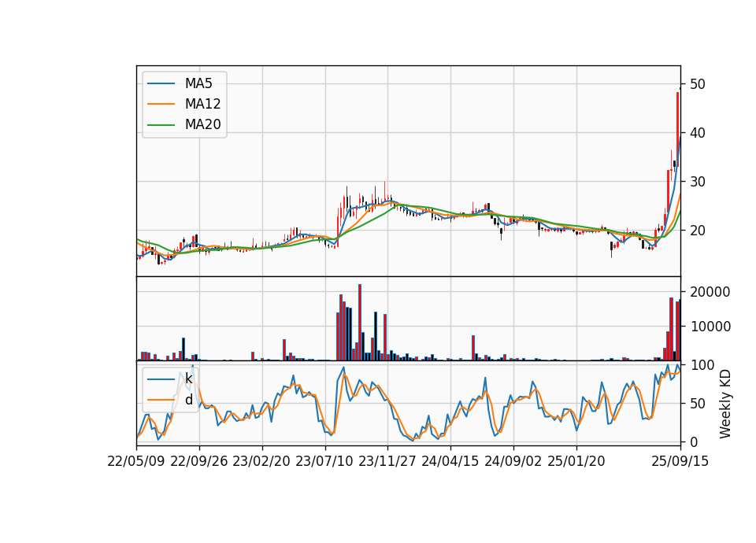
Task: Click the MA12 legend label
Action: tap(202, 104)
